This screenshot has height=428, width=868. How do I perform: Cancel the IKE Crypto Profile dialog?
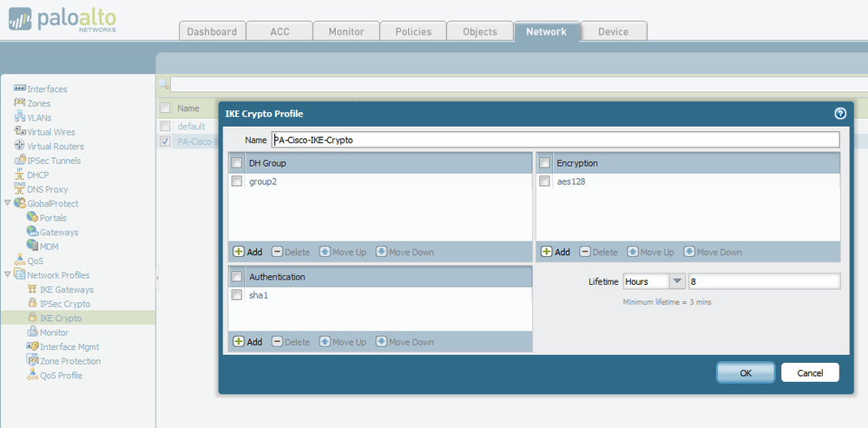[810, 372]
